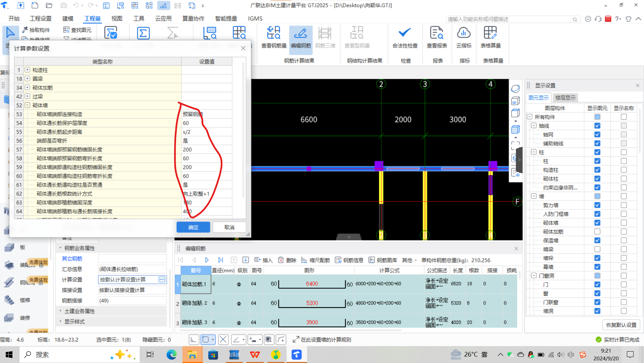Open 查看钢筋量 tool
This screenshot has width=644, height=363.
pyautogui.click(x=274, y=37)
